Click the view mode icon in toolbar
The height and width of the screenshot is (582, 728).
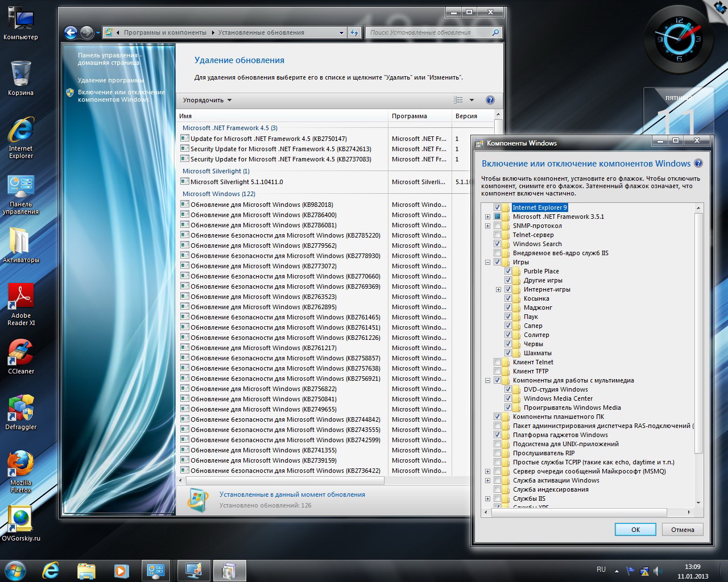458,100
